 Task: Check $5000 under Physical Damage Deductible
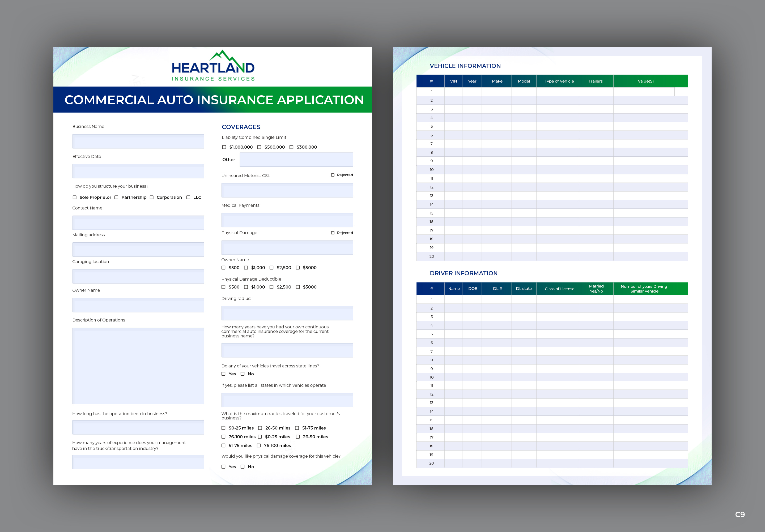298,287
